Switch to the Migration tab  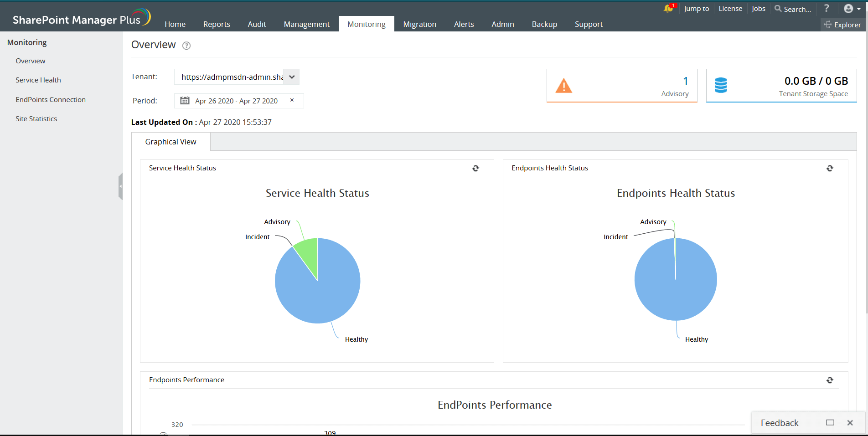tap(419, 24)
